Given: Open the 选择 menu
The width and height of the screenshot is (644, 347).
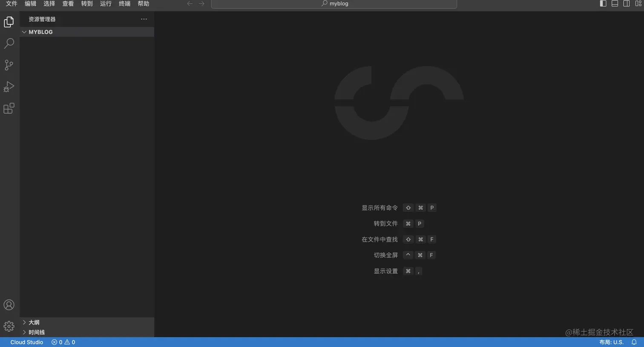Looking at the screenshot, I should coord(49,3).
